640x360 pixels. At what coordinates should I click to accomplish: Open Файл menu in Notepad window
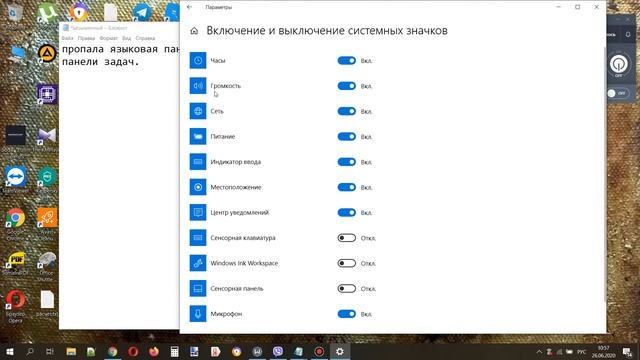coord(67,38)
